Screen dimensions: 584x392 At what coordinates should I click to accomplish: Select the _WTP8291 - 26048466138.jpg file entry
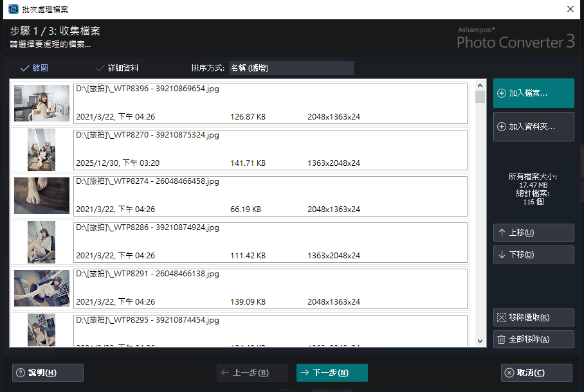coord(270,288)
